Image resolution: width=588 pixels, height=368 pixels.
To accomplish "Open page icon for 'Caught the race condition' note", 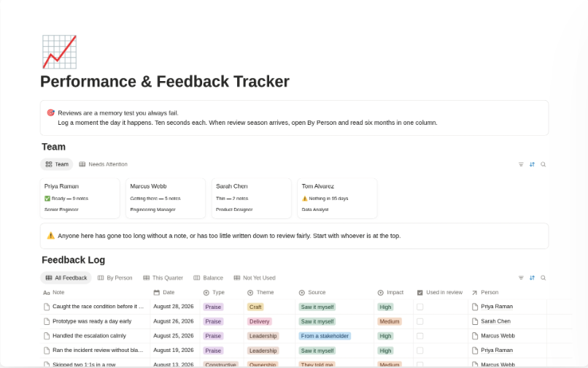I will point(47,307).
